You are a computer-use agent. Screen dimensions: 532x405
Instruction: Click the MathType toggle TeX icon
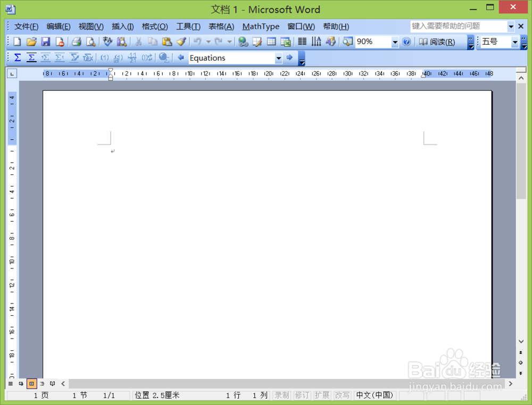pyautogui.click(x=88, y=58)
